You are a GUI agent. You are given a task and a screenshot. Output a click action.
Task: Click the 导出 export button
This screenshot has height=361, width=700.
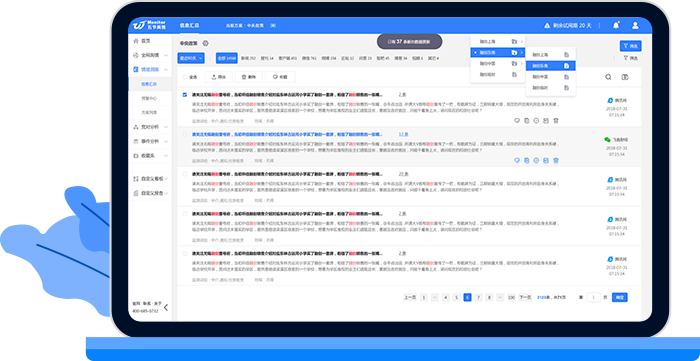click(x=219, y=77)
